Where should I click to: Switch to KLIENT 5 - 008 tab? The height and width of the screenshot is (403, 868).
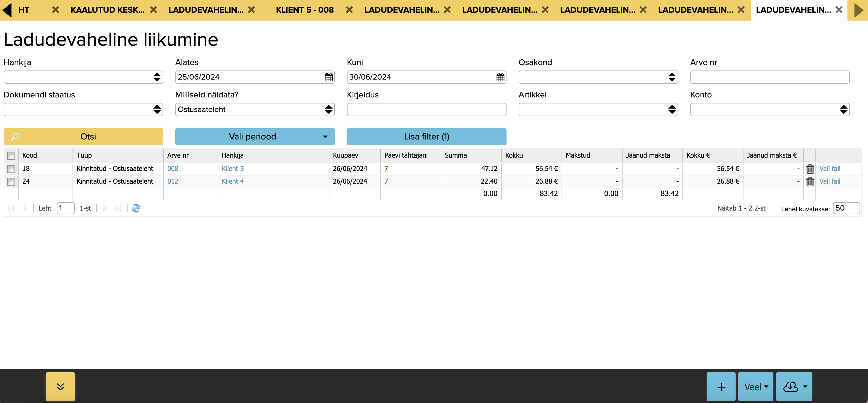(x=305, y=10)
